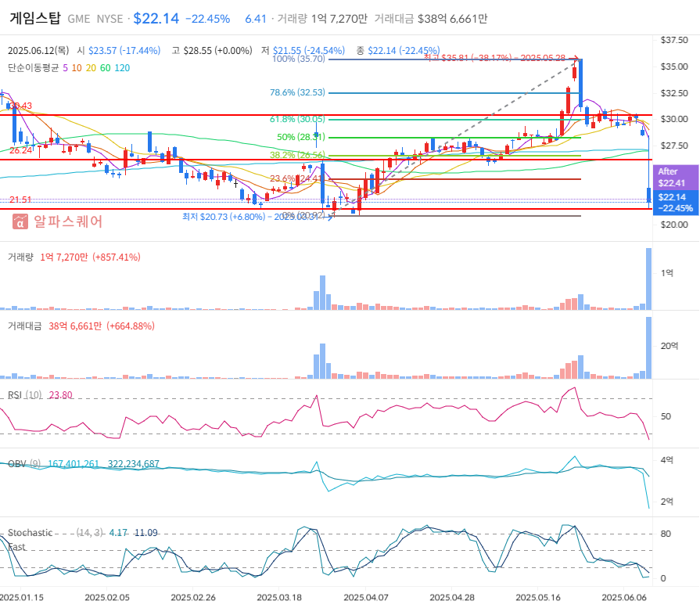700x608 pixels.
Task: Click the 21.51 support line label
Action: tap(20, 200)
